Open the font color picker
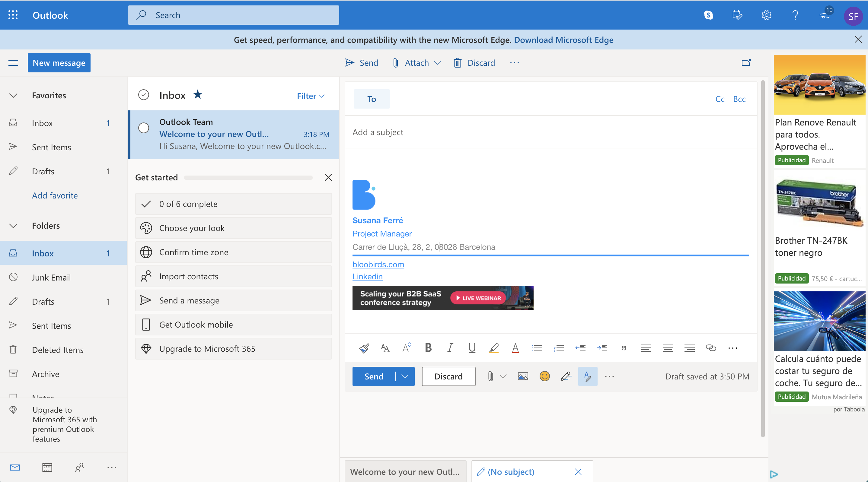 515,347
